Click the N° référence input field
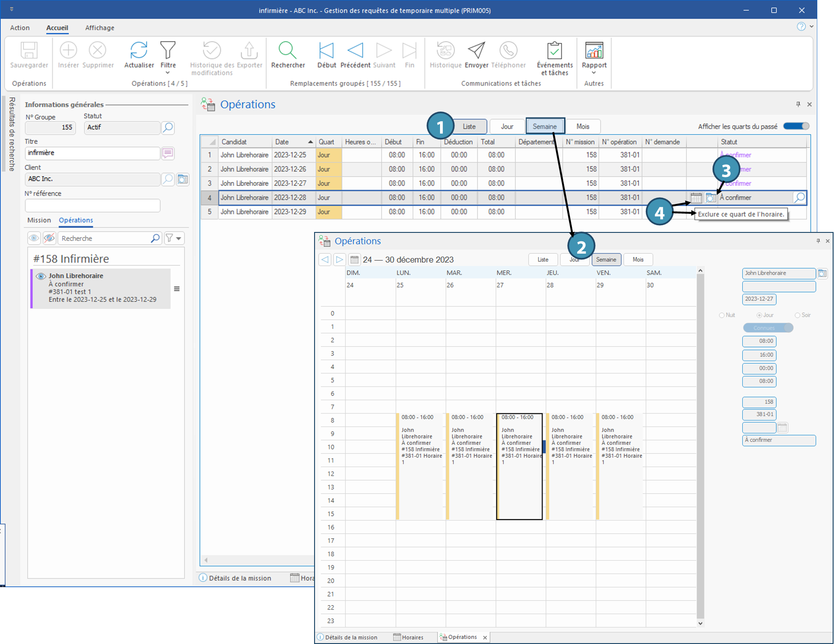 93,205
